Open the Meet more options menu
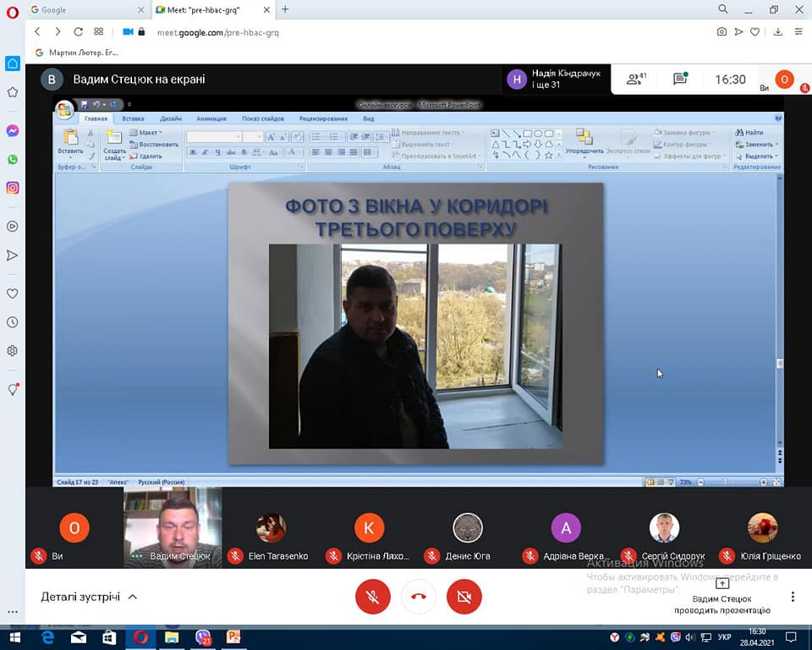Viewport: 812px width, 650px height. [x=793, y=597]
